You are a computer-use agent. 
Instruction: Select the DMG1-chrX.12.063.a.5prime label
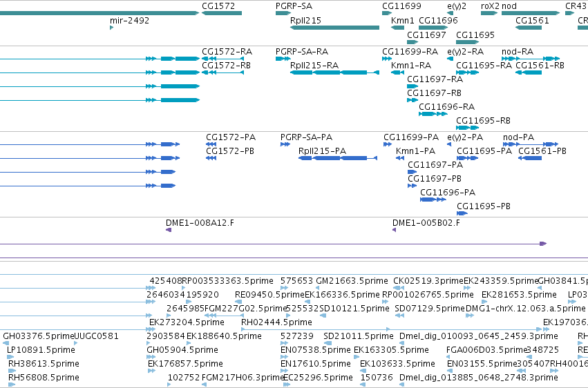click(x=525, y=309)
